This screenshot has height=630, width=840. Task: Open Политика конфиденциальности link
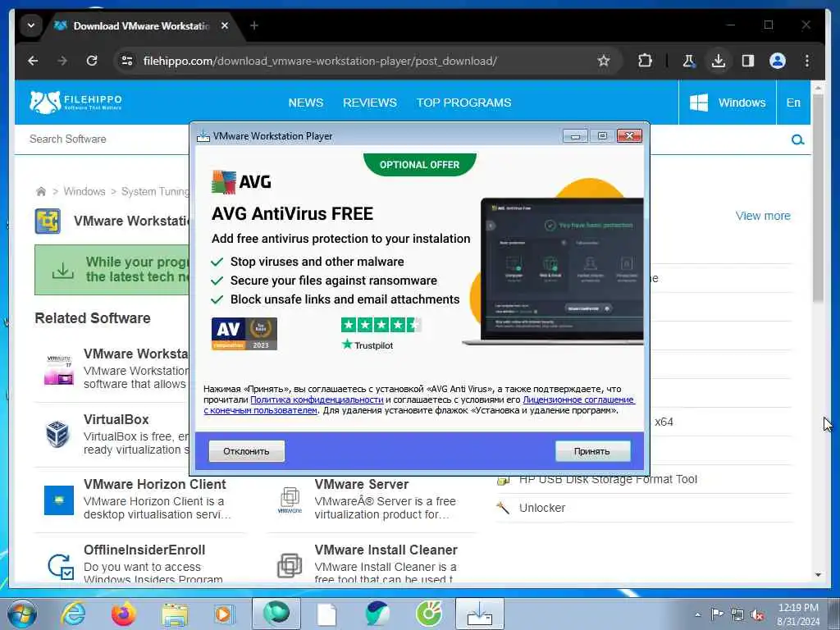317,399
